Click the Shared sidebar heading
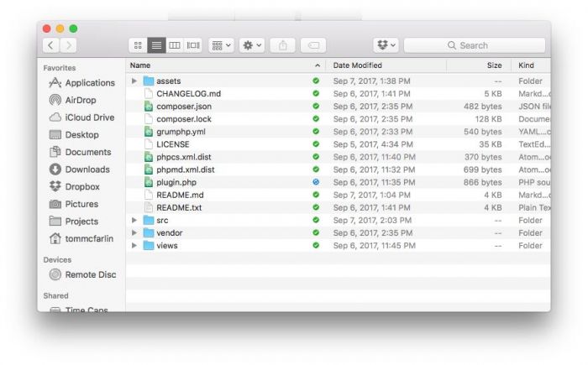Viewport: 588px width, 365px height. tap(55, 295)
